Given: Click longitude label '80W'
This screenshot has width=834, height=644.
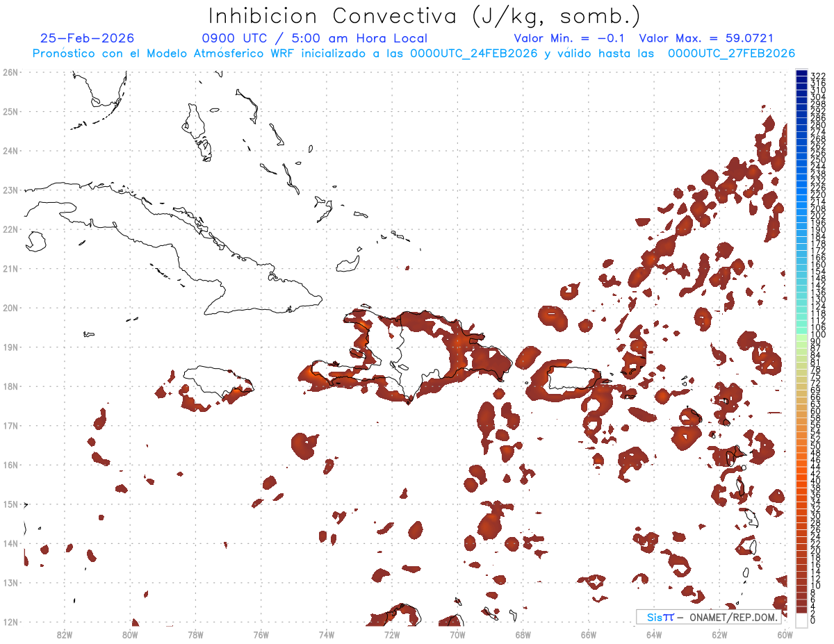Looking at the screenshot, I should [x=130, y=634].
